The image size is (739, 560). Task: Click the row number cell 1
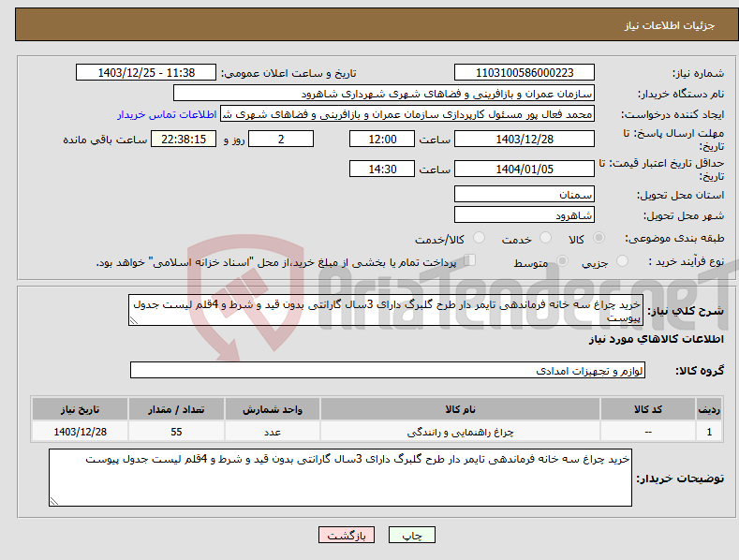coord(709,432)
